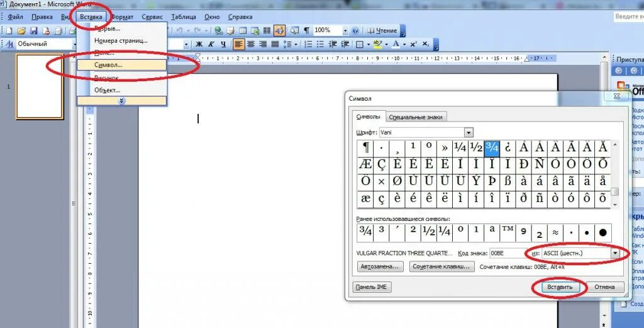Viewport: 644px width, 328px height.
Task: Click symbol grid vertical scrollbar
Action: [615, 174]
